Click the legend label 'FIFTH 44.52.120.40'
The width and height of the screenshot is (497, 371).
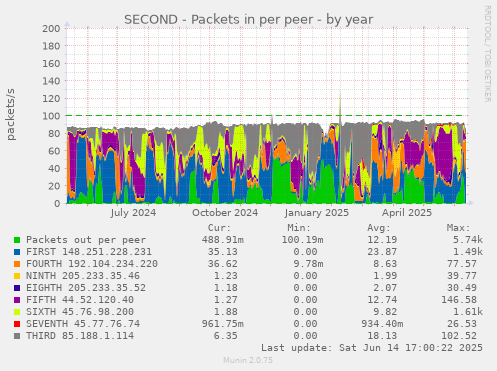[x=80, y=300]
